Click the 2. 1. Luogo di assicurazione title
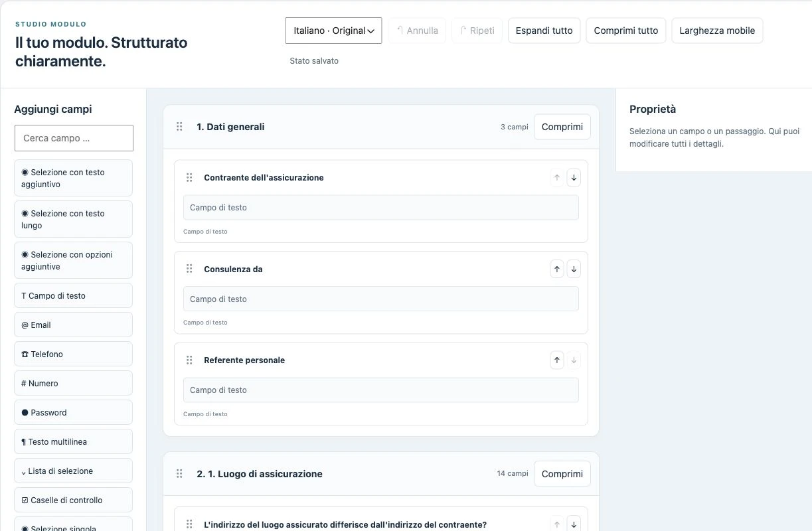Viewport: 812px width, 531px height. 260,474
